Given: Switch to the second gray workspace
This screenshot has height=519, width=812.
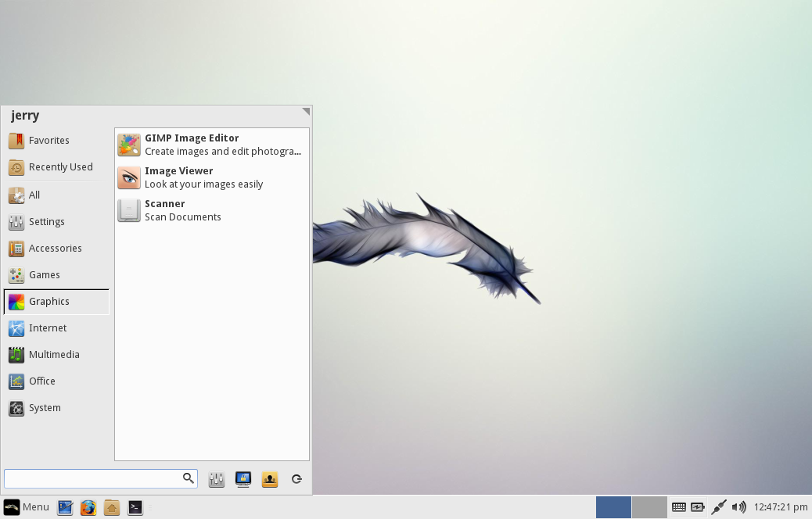Looking at the screenshot, I should point(649,507).
